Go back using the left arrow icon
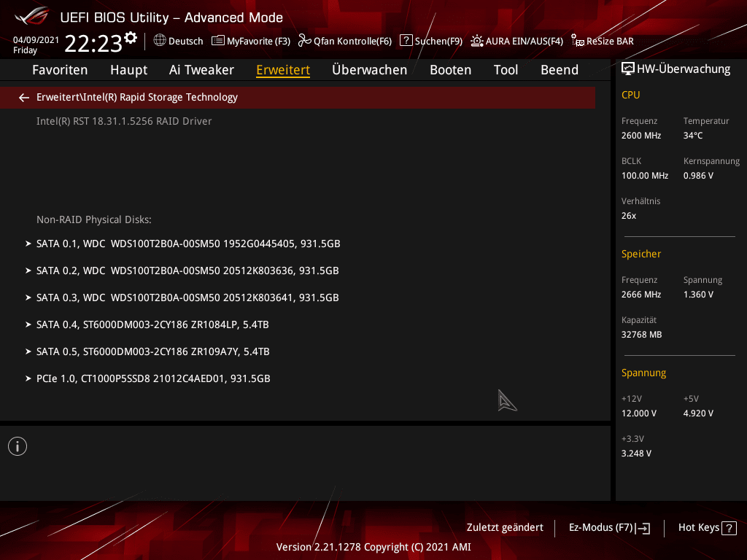The image size is (747, 560). pos(24,98)
